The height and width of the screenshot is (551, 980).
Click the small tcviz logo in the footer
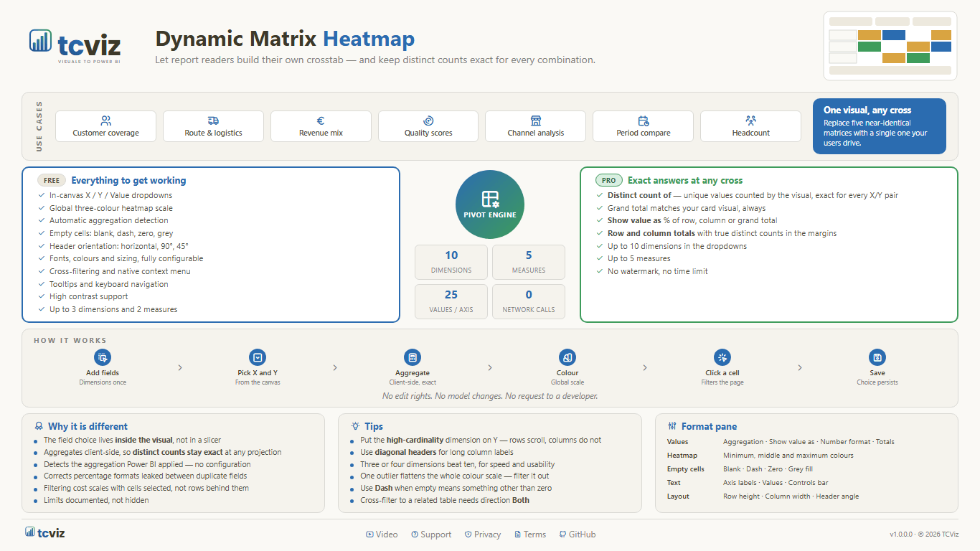pyautogui.click(x=45, y=533)
